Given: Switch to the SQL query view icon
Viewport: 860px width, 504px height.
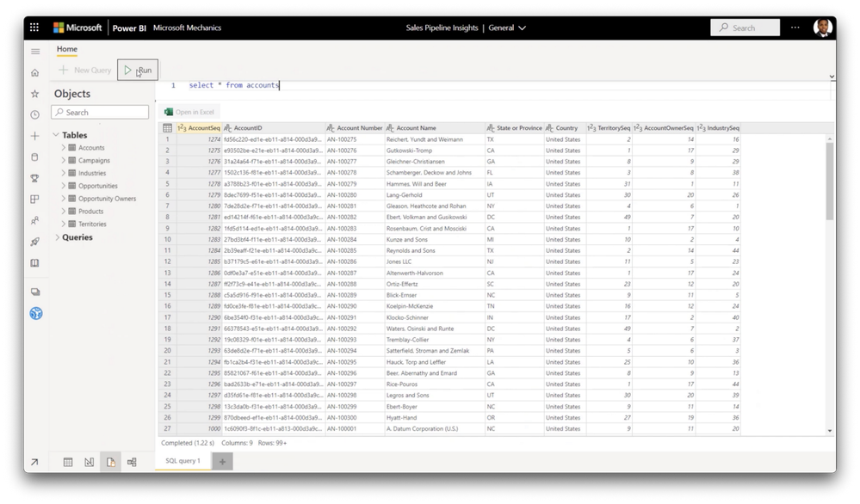Looking at the screenshot, I should click(x=111, y=462).
